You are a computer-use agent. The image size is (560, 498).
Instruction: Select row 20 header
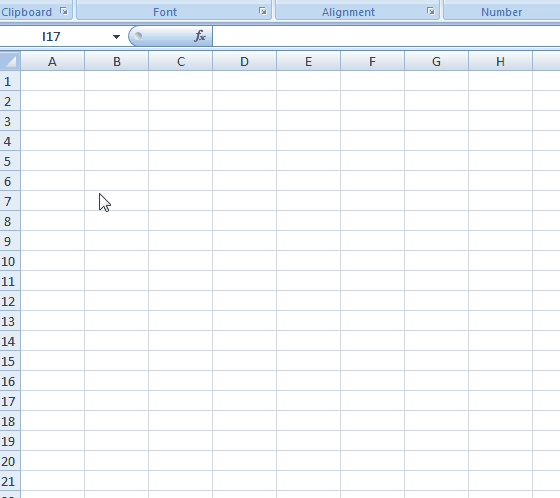10,461
